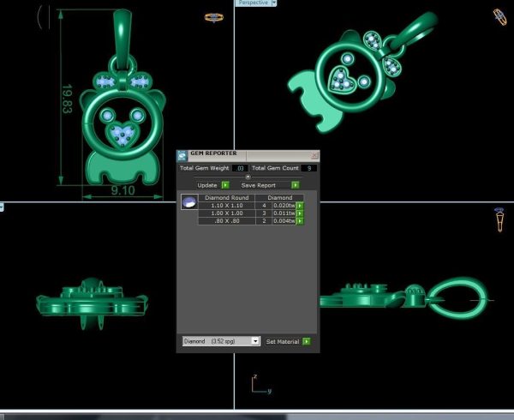Click the side view ring icon

point(499,219)
